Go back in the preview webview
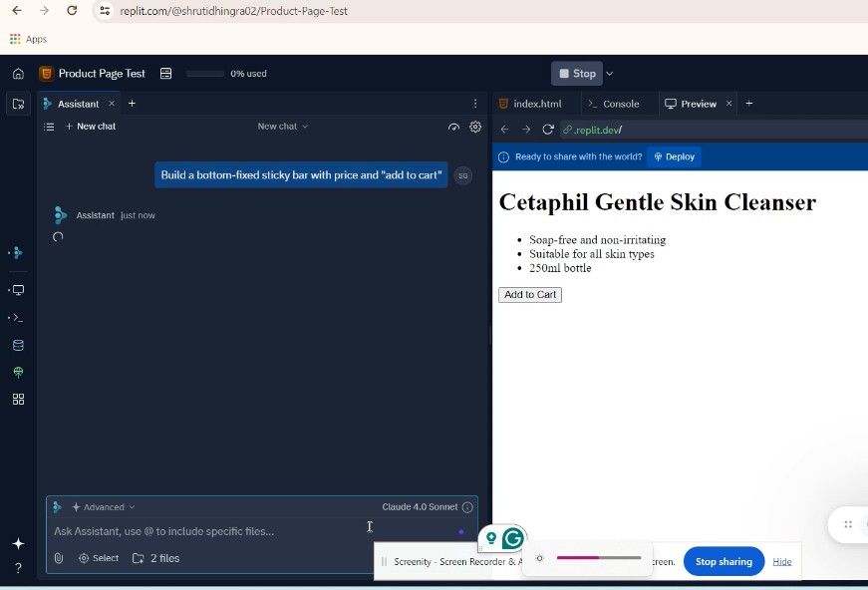868x590 pixels. tap(504, 130)
